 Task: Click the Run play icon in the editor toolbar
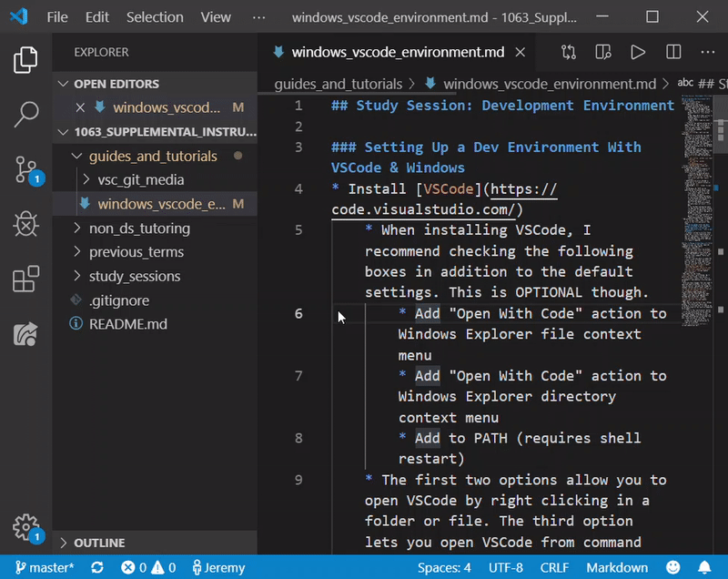638,52
